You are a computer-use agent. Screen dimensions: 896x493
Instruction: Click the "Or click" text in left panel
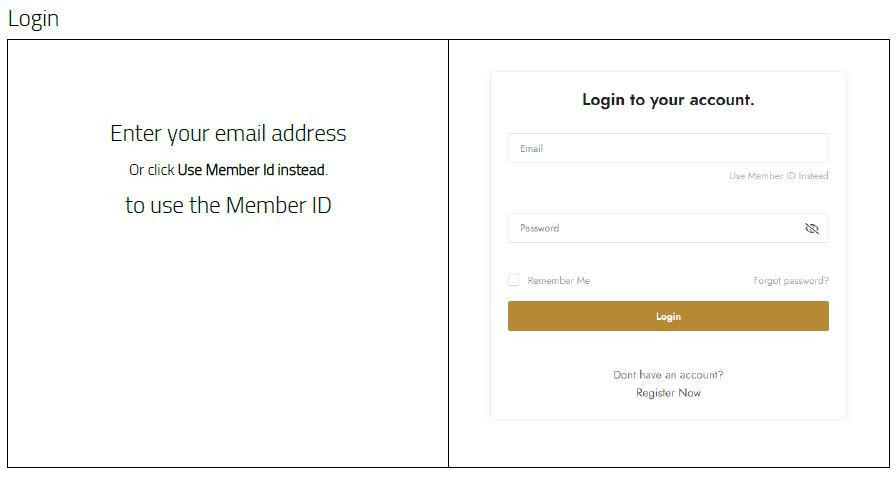[x=152, y=170]
